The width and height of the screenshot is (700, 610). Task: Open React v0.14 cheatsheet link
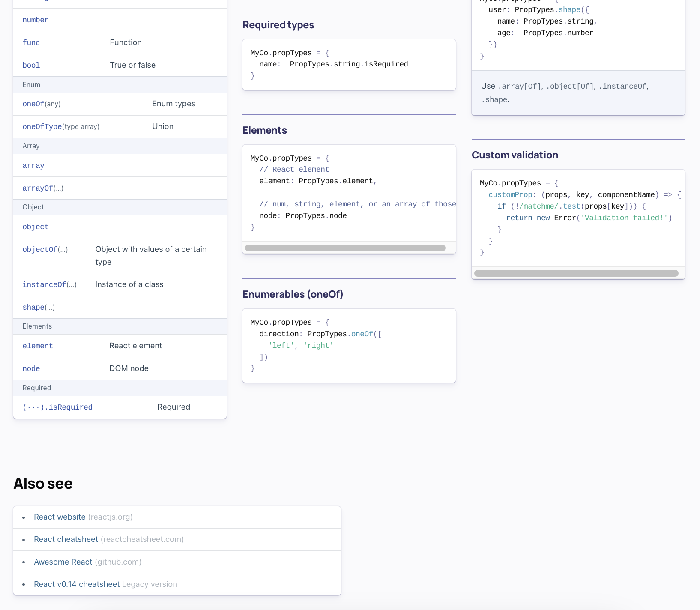[x=77, y=584]
